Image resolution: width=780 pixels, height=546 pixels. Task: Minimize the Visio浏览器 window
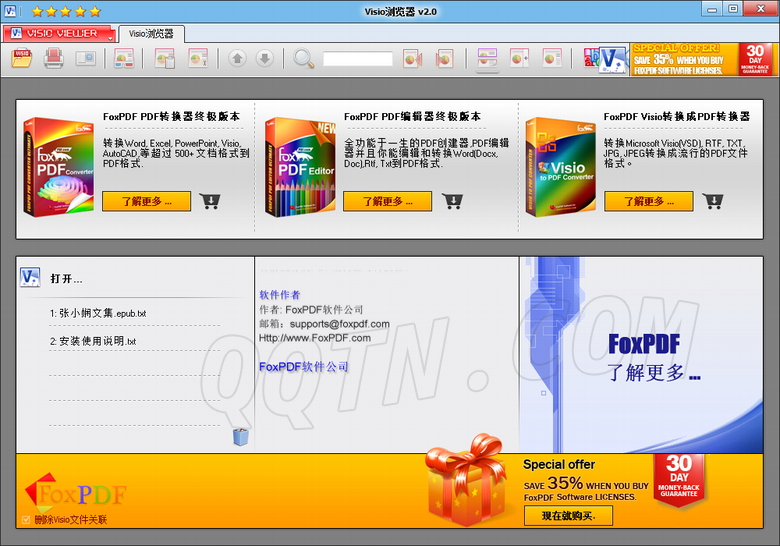click(x=712, y=9)
